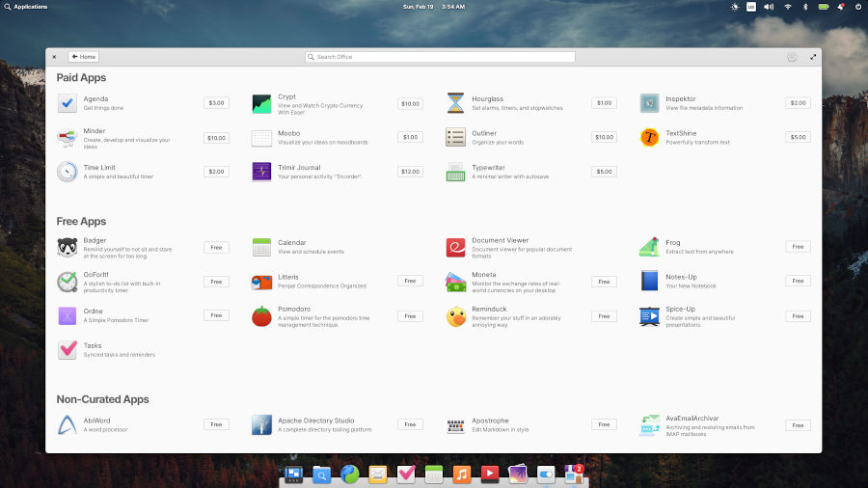Open the TextShine app icon
The height and width of the screenshot is (488, 868).
click(x=649, y=137)
